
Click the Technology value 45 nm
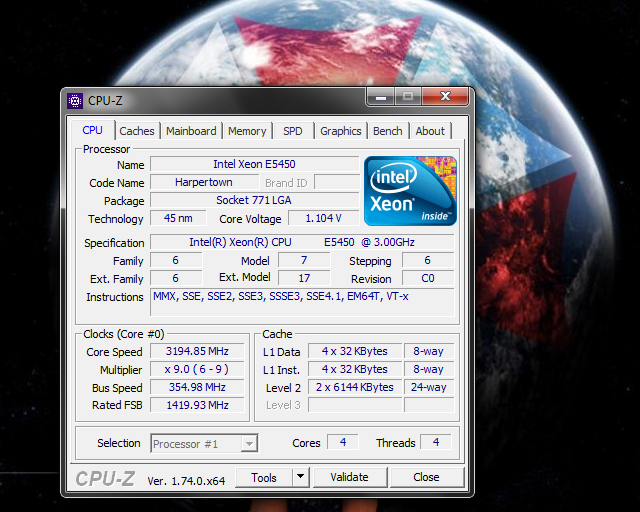click(x=178, y=218)
